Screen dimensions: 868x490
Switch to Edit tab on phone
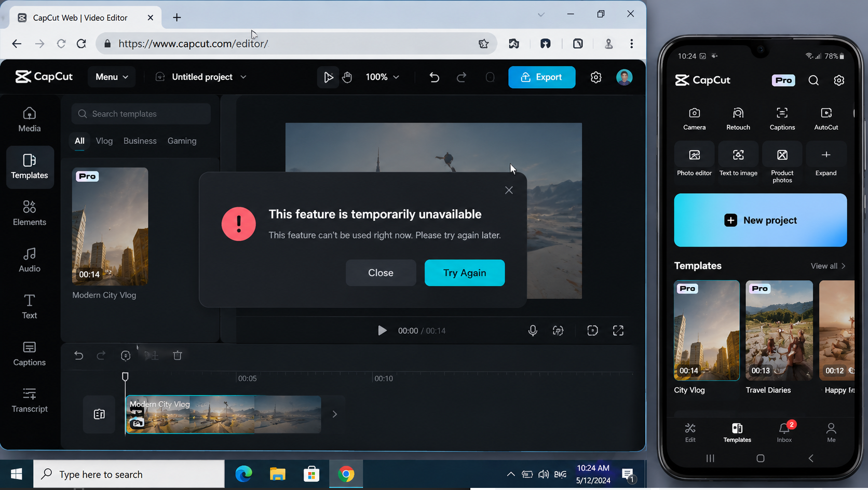point(690,432)
